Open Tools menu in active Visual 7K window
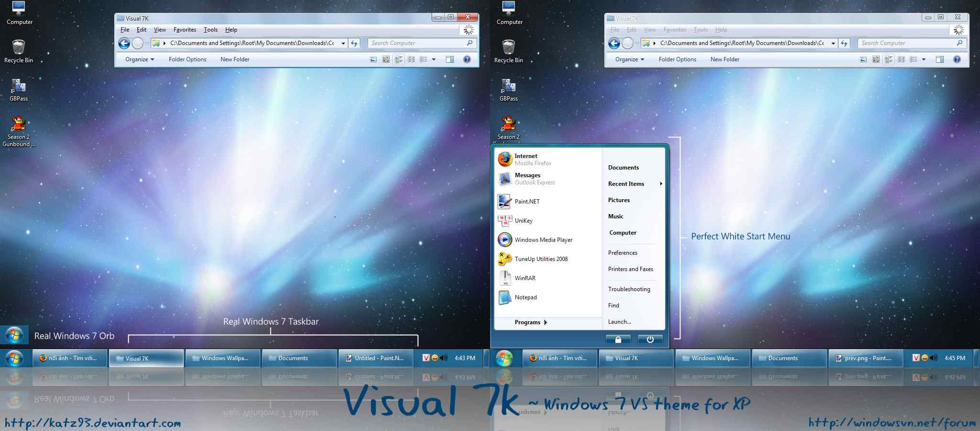The height and width of the screenshot is (431, 980). pyautogui.click(x=211, y=30)
